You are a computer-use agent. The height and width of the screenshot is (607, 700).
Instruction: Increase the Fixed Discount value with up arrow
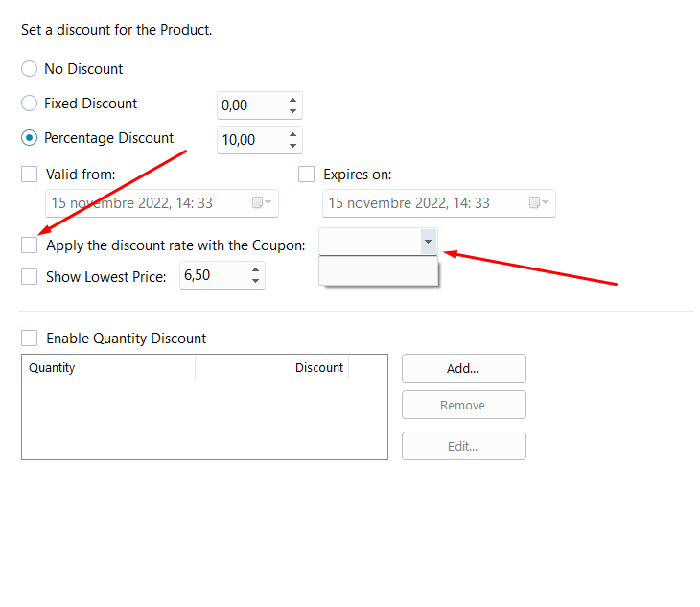(292, 100)
